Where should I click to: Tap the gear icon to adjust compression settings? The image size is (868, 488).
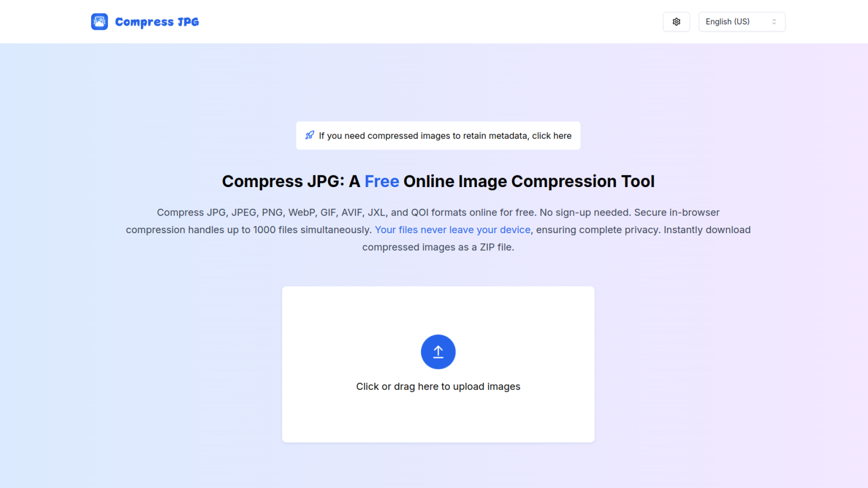[x=676, y=21]
